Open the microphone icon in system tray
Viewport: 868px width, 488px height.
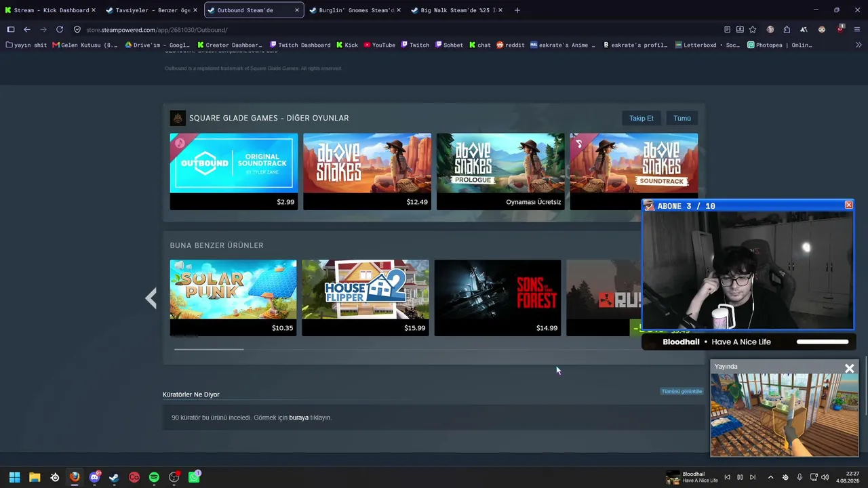800,477
